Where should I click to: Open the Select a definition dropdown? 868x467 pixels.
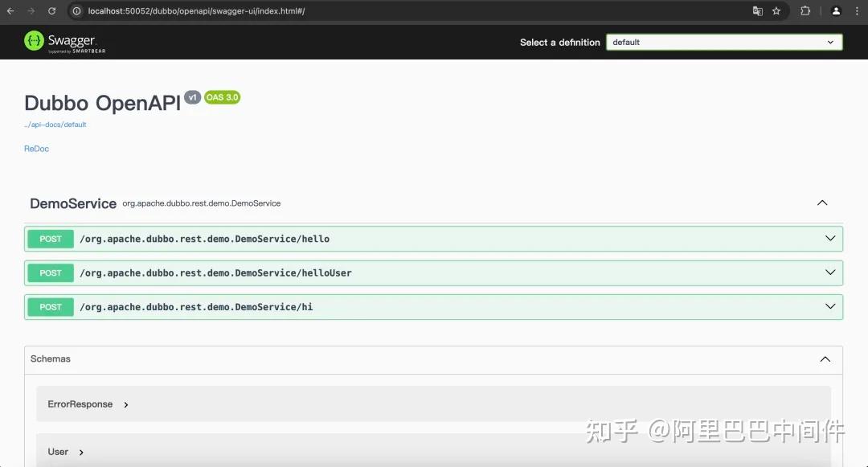coord(723,42)
